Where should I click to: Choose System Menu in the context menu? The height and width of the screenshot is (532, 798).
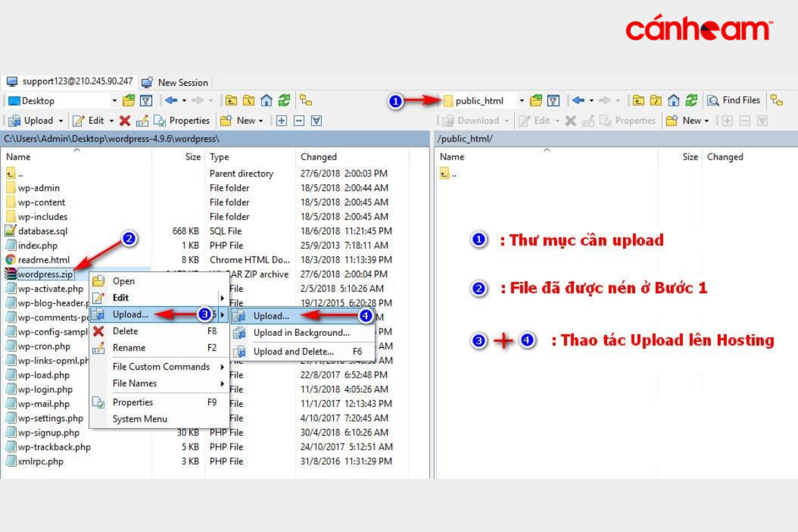(x=159, y=419)
